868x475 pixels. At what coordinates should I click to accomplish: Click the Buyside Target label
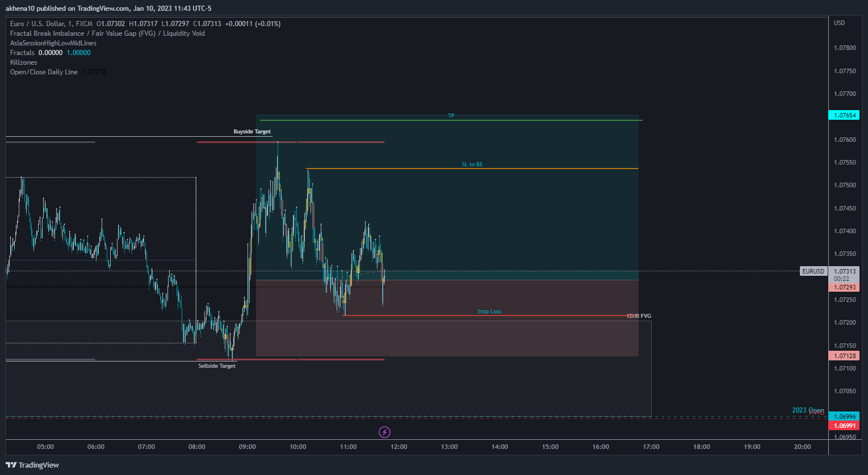click(252, 132)
